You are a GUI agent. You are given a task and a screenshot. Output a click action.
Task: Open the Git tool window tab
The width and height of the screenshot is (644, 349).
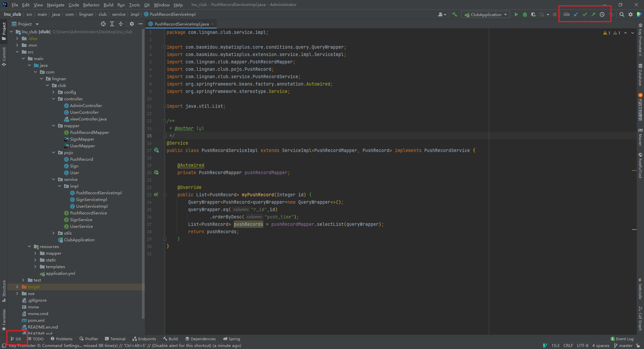[16, 339]
